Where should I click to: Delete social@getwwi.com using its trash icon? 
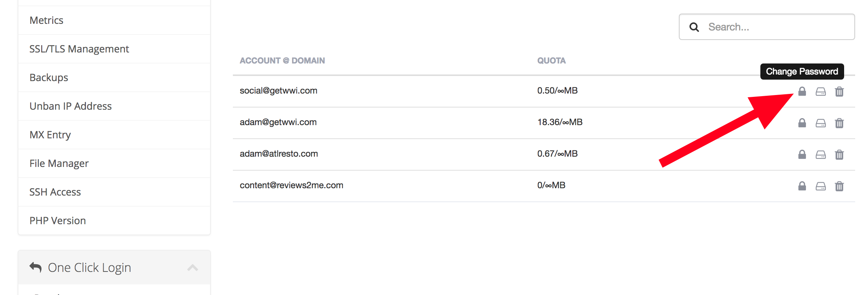pos(839,91)
